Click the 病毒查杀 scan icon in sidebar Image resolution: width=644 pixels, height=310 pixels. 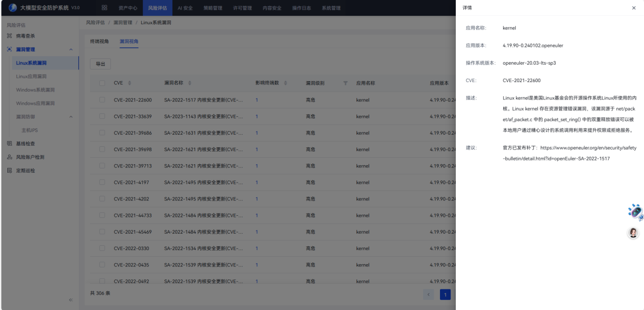pyautogui.click(x=9, y=36)
